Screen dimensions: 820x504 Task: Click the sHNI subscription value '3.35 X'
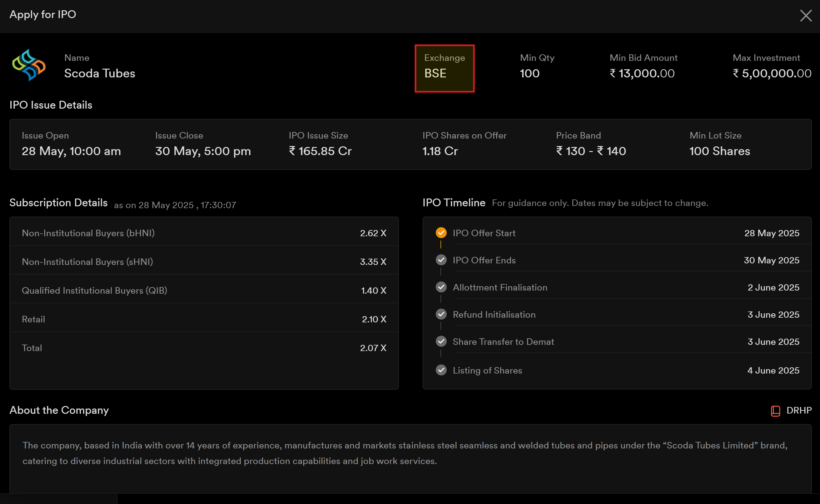[x=373, y=262]
